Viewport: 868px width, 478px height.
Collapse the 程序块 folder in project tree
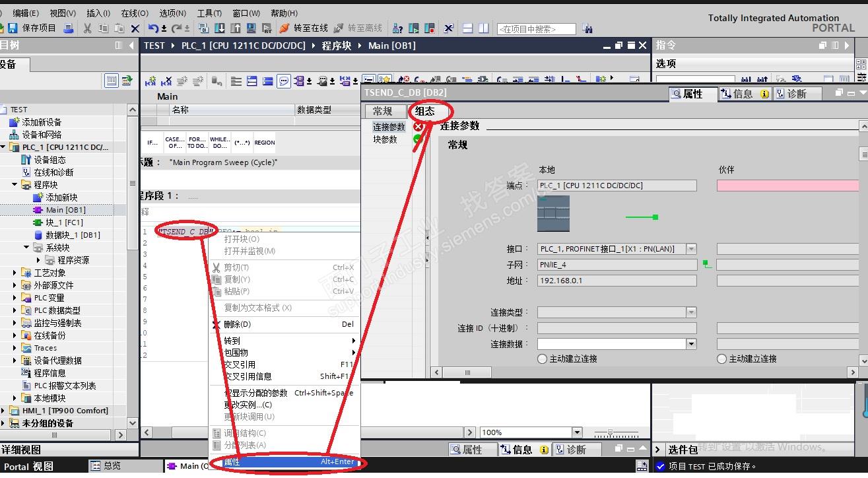pyautogui.click(x=15, y=185)
